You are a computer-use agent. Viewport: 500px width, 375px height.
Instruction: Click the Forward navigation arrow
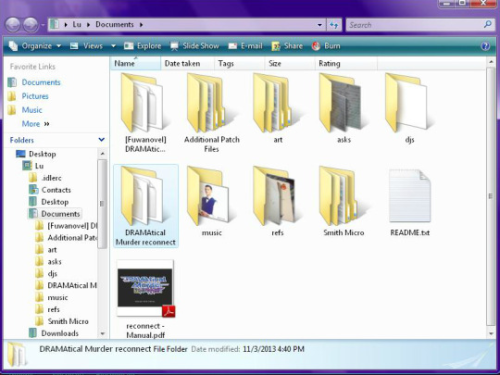coord(31,25)
